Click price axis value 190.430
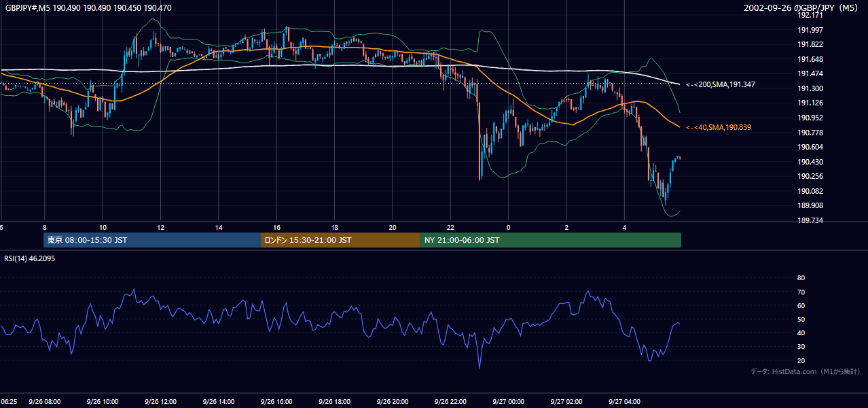 click(810, 162)
